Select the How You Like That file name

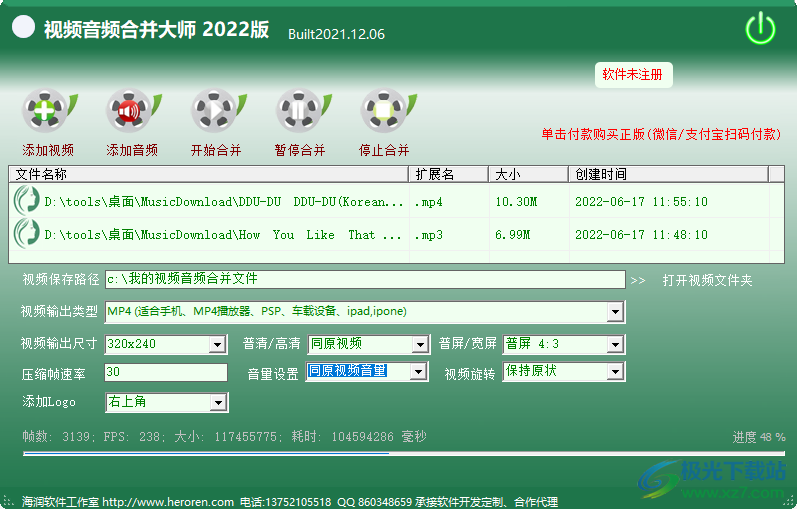point(223,235)
